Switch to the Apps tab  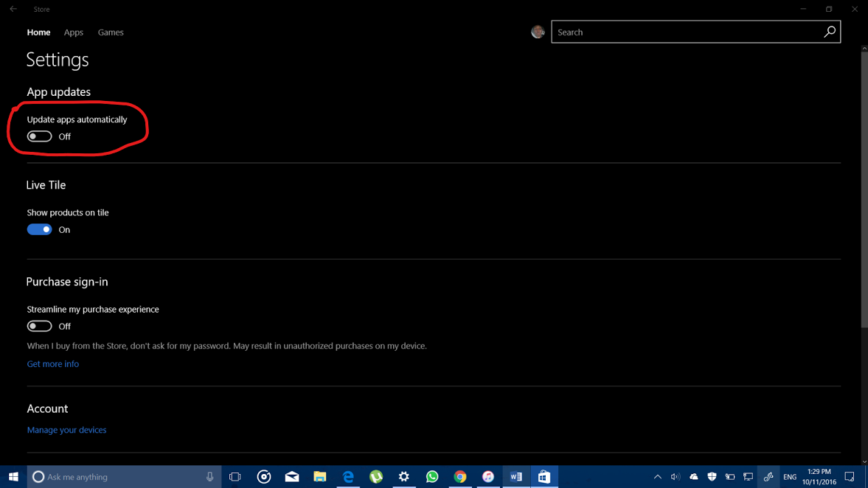tap(74, 32)
